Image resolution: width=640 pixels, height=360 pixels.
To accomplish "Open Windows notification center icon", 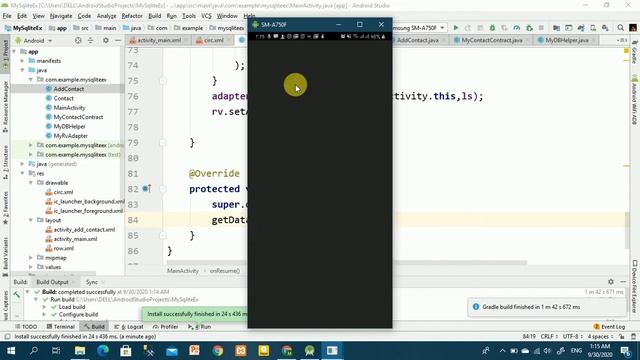I will pos(625,351).
